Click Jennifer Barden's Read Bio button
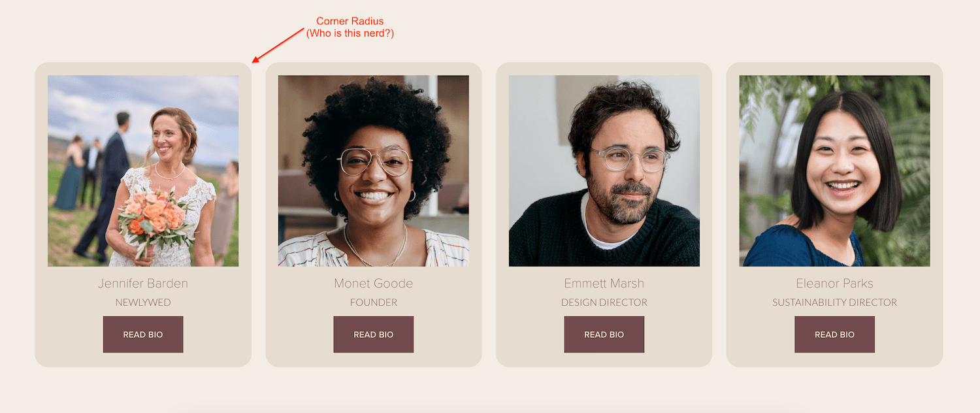This screenshot has height=413, width=980. coord(143,335)
